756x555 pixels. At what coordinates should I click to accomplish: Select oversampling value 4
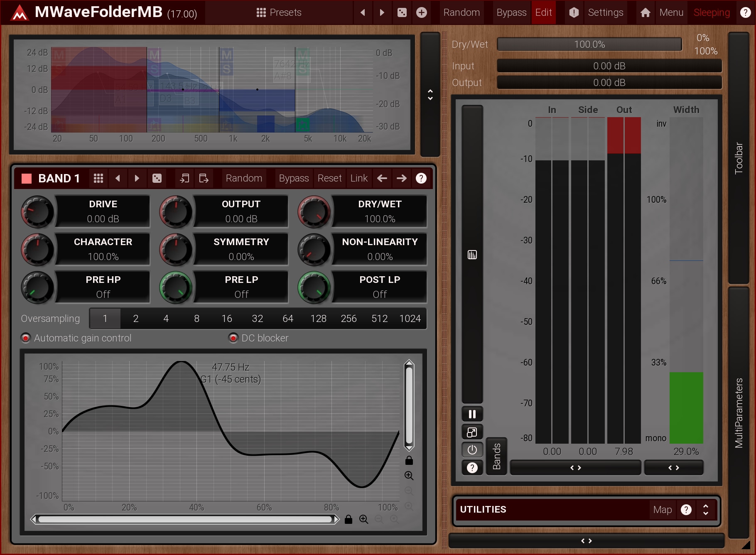click(166, 319)
